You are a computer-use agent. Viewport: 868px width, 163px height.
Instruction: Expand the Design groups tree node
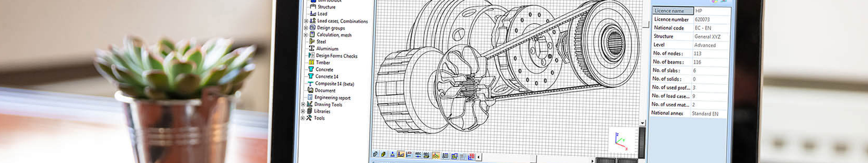coord(306,28)
